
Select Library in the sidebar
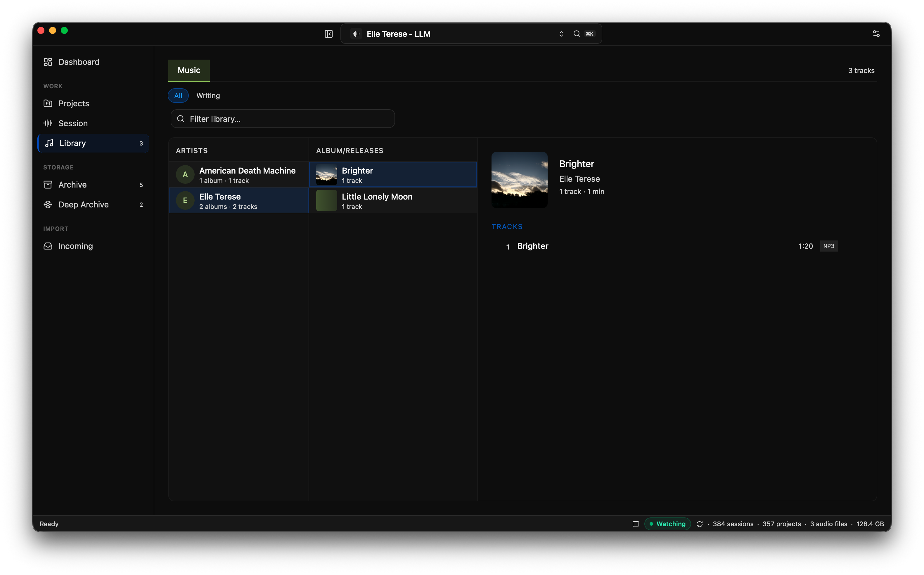pos(93,143)
